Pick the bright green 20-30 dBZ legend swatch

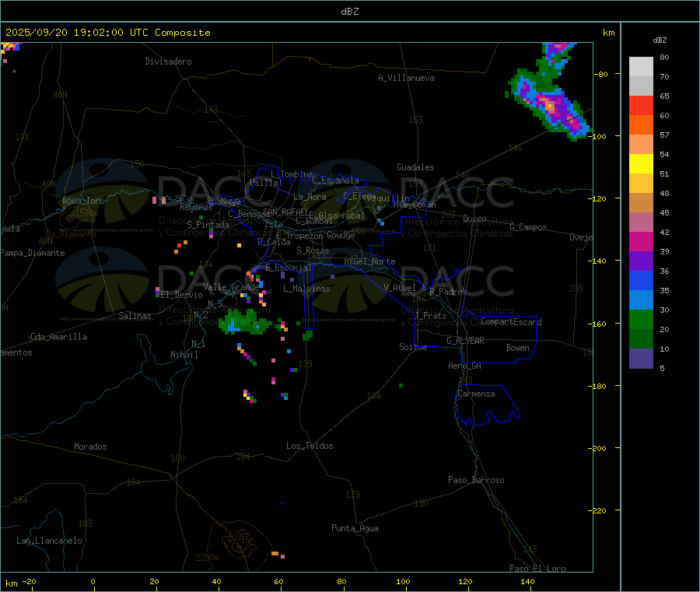click(x=641, y=319)
